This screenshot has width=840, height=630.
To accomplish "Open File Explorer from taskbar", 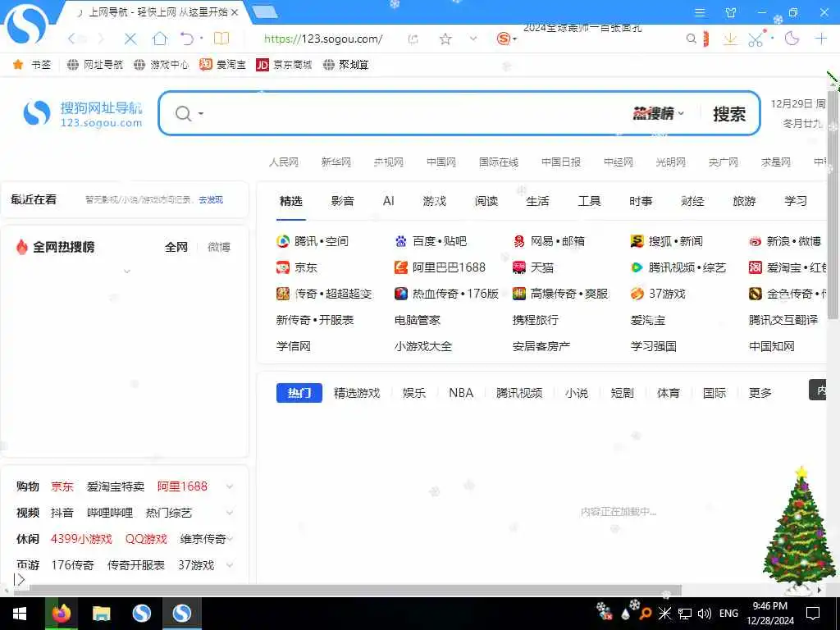I will pos(101,614).
